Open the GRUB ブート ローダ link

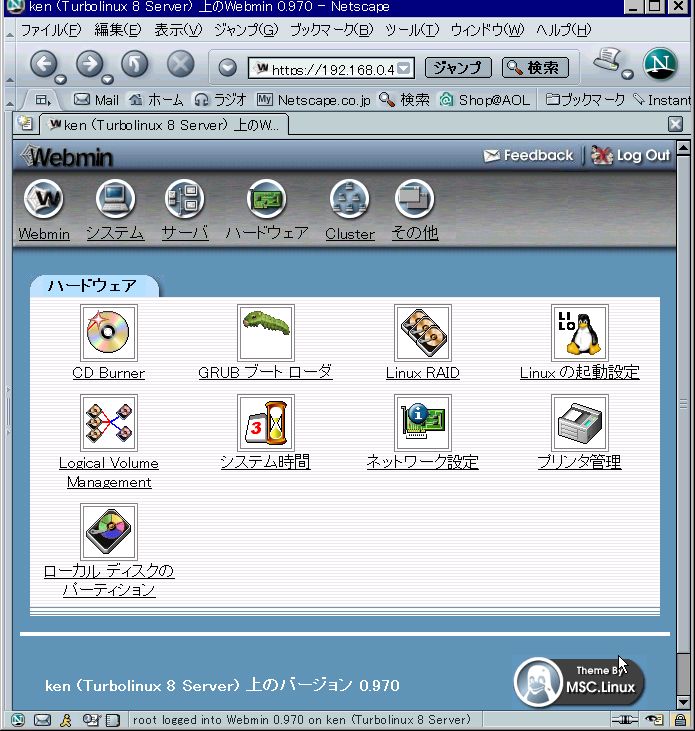click(x=265, y=372)
